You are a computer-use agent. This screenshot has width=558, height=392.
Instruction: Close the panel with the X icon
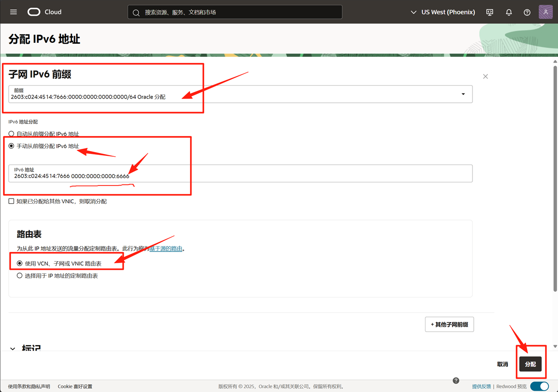pos(485,76)
